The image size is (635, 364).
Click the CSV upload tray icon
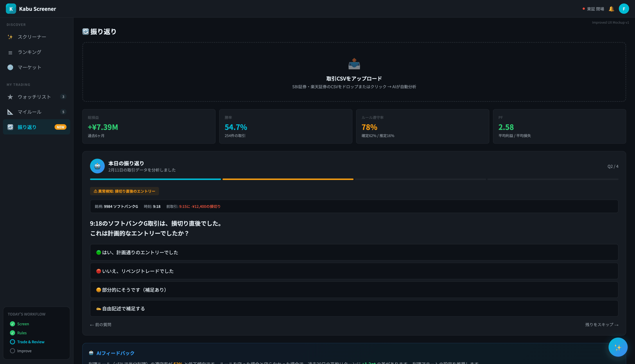(354, 64)
